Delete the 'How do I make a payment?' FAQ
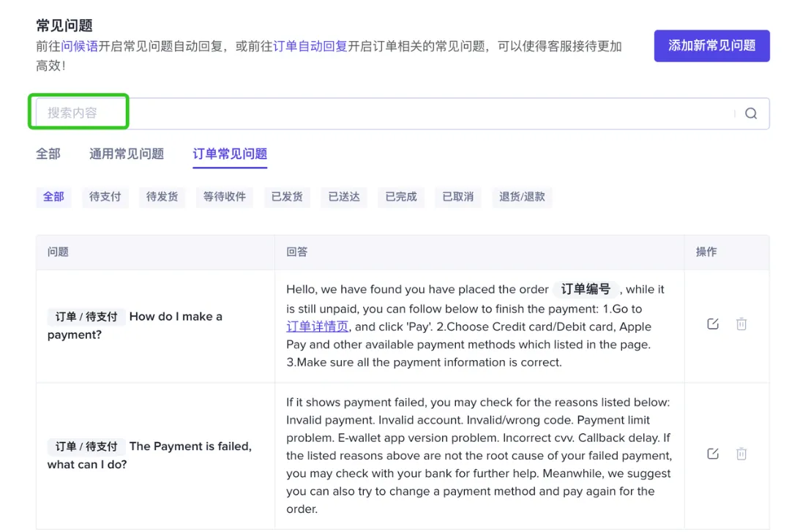This screenshot has height=532, width=789. point(741,323)
